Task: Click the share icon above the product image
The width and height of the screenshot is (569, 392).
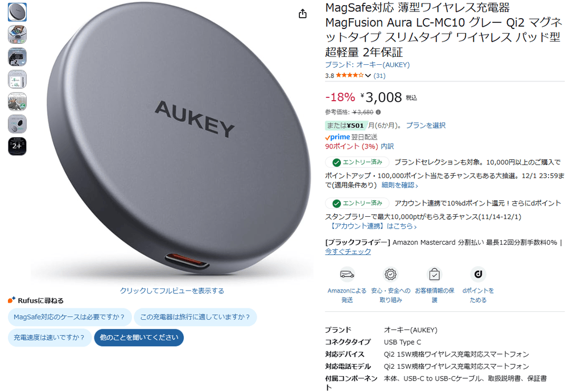Action: [x=303, y=14]
